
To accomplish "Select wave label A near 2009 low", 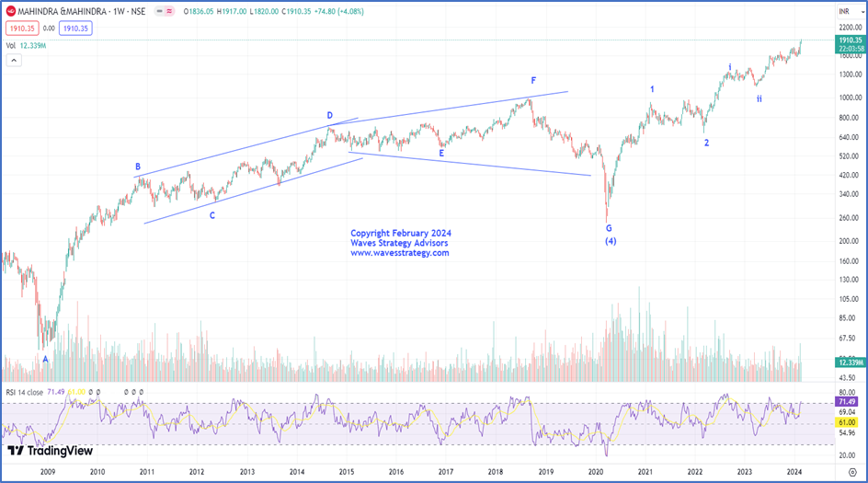I will pyautogui.click(x=45, y=359).
